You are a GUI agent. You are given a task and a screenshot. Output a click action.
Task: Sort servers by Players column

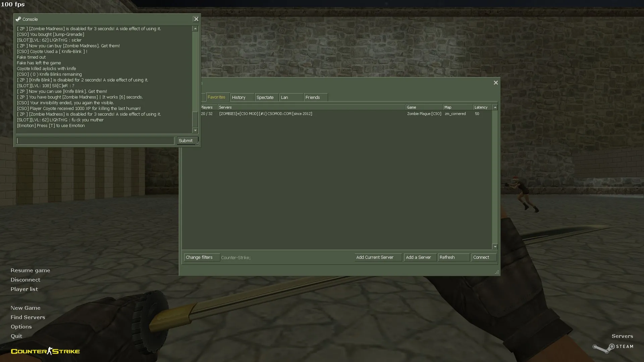tap(209, 107)
